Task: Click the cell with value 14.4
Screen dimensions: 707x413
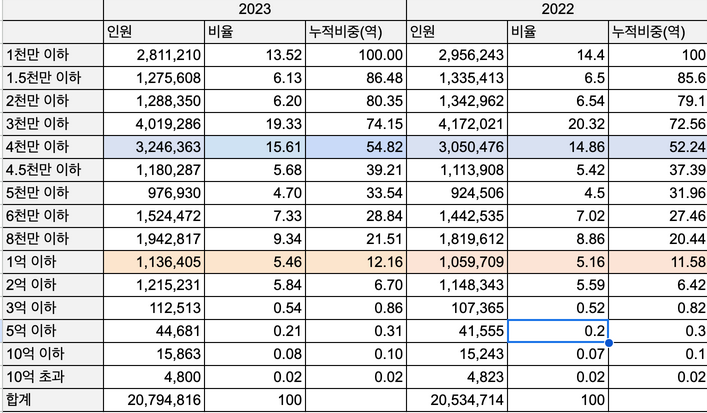Action: click(x=558, y=55)
